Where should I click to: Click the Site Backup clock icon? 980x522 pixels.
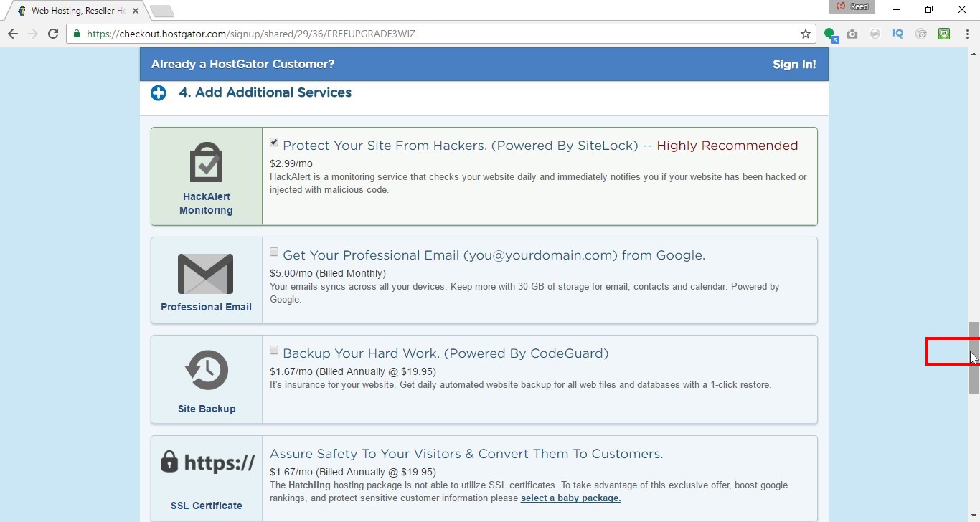(x=207, y=370)
